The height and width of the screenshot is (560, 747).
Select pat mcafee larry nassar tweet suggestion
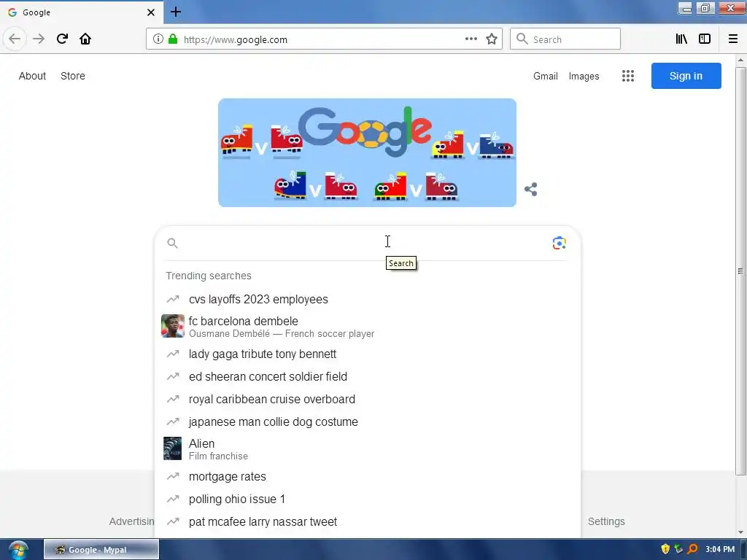(x=368, y=521)
